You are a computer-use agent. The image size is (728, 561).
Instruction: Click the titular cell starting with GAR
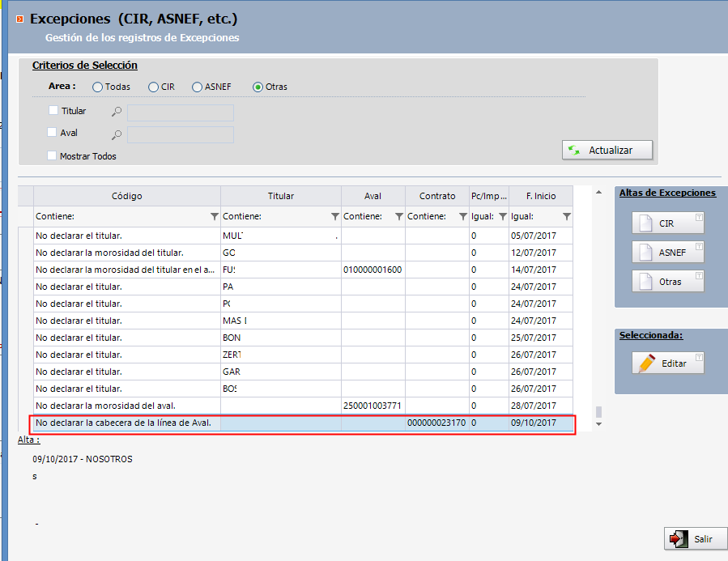pyautogui.click(x=281, y=372)
